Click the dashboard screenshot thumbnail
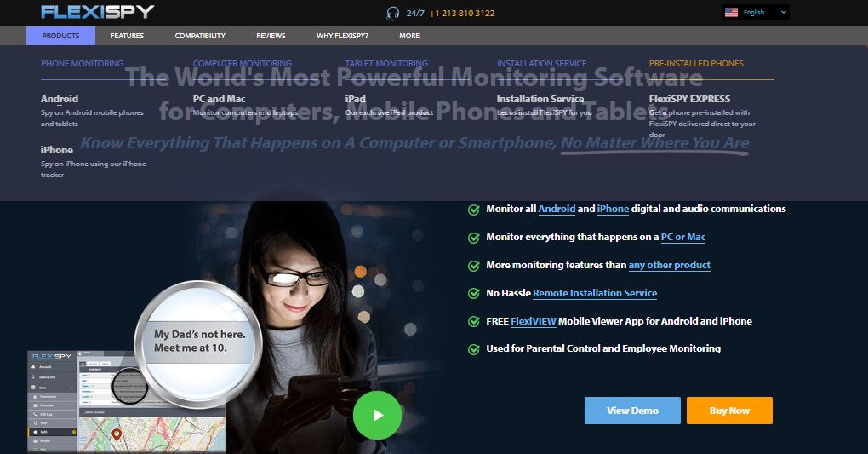The width and height of the screenshot is (868, 454). click(126, 401)
